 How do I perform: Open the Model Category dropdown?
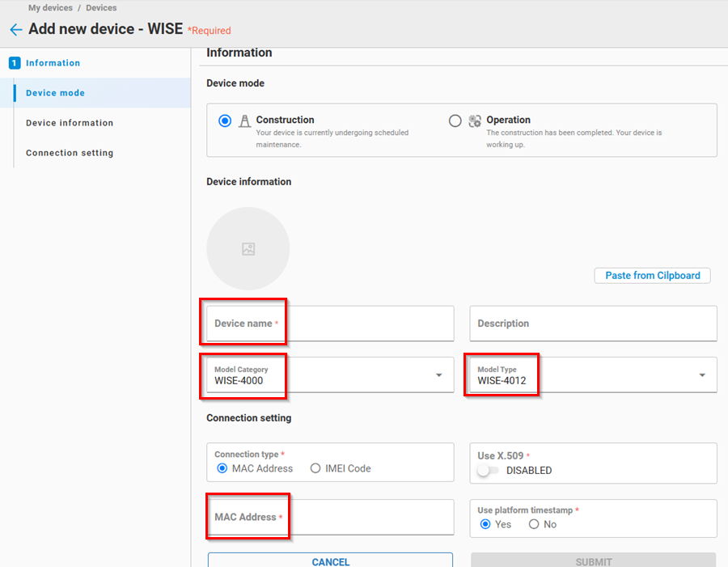[438, 375]
